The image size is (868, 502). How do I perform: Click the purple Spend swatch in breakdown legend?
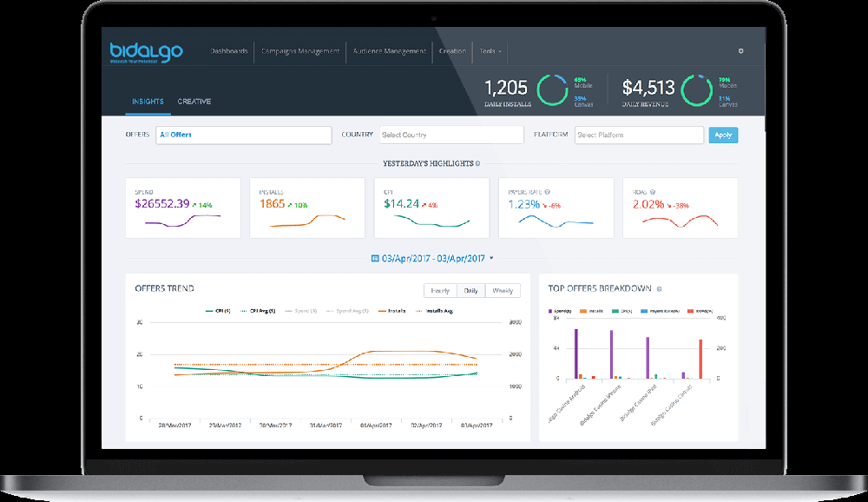(550, 311)
